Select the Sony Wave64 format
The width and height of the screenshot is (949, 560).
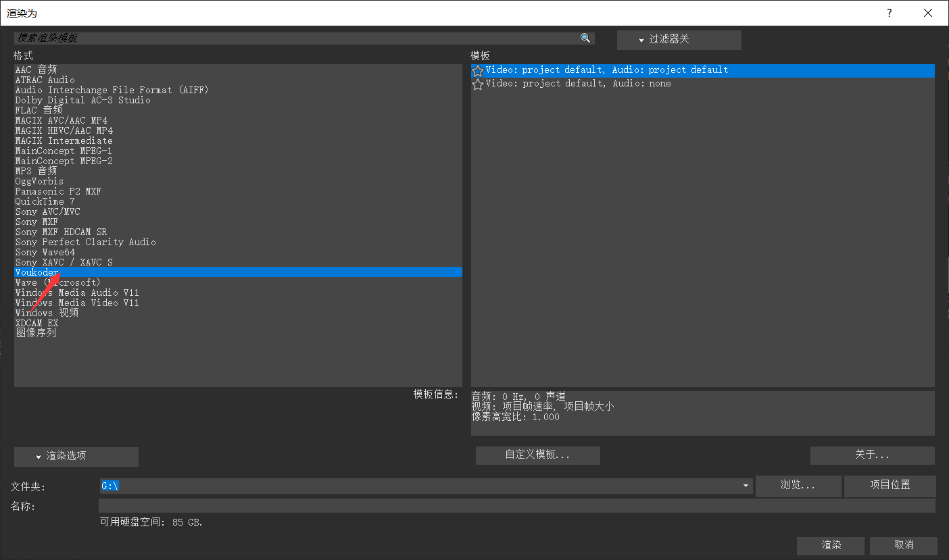point(238,252)
